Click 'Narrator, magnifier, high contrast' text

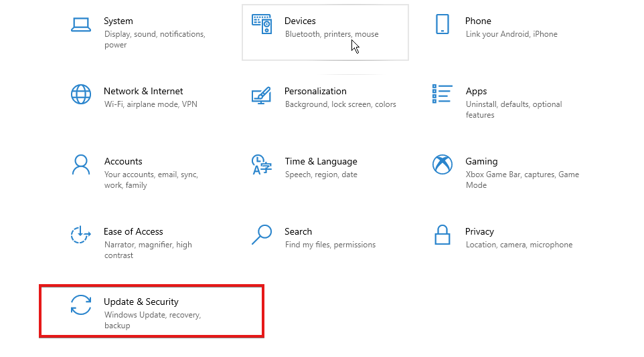[148, 250]
